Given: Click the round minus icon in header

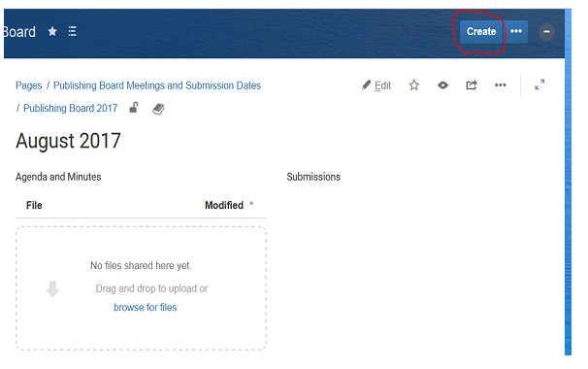Looking at the screenshot, I should (546, 32).
